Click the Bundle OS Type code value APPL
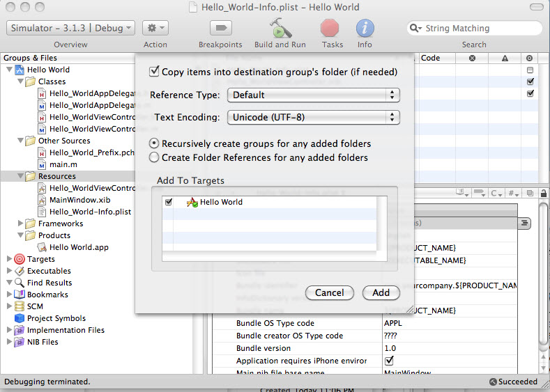Screen dimensions: 550x392 [393, 323]
